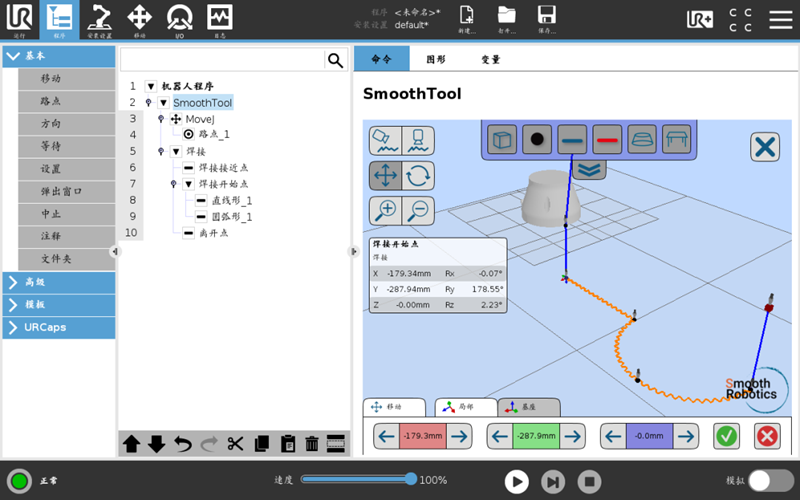This screenshot has height=500, width=800.
Task: Toggle table visibility button
Action: tap(677, 139)
